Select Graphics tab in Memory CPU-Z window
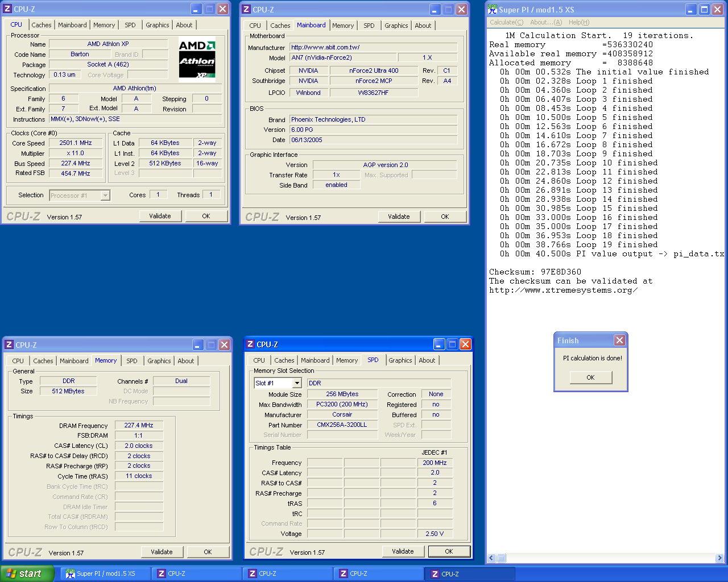Screen dimensions: 728x582 tap(159, 361)
